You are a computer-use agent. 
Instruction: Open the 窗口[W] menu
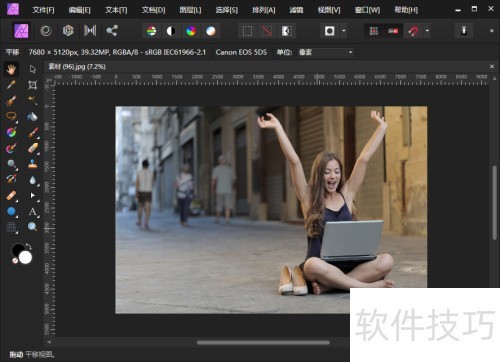(367, 10)
